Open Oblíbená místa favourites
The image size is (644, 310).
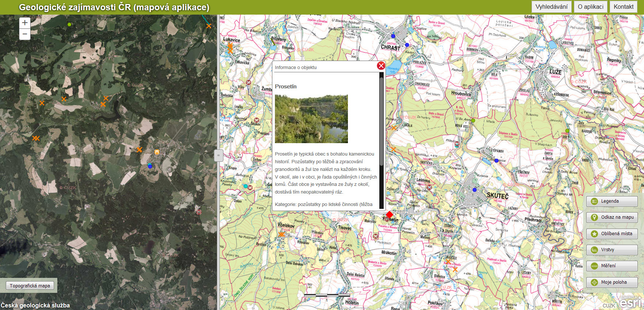coord(612,234)
